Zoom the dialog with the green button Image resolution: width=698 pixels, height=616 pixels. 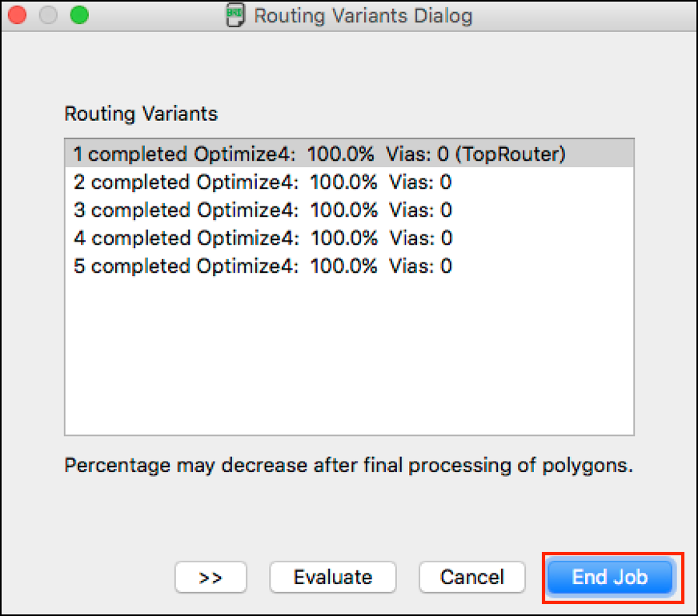(x=79, y=15)
